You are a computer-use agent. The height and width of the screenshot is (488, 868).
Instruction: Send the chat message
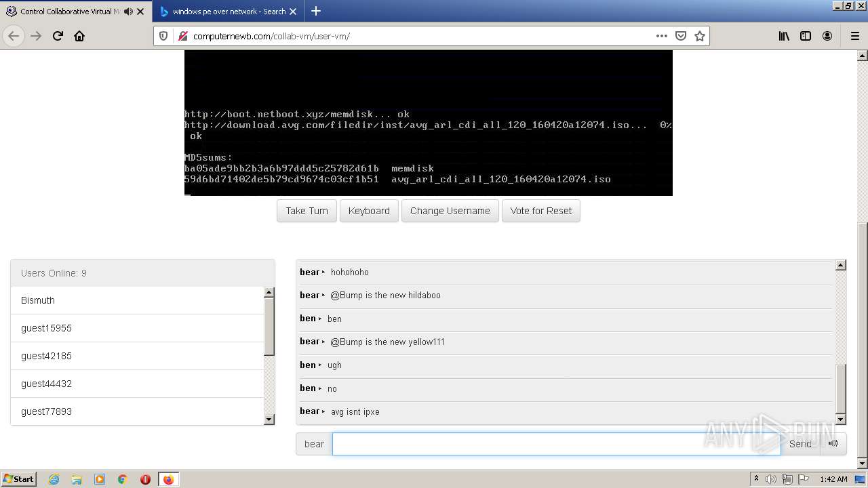coord(800,444)
